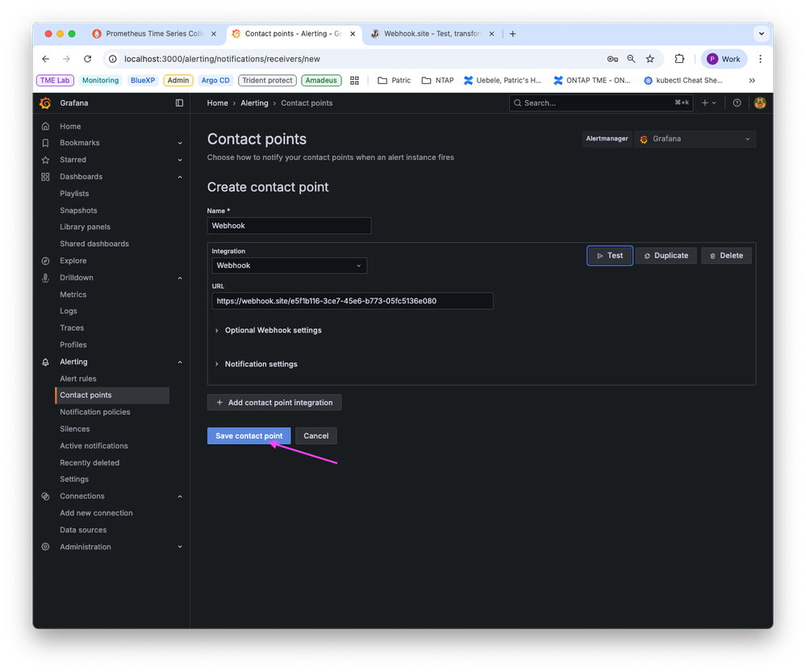Screen dimensions: 806x672
Task: Click the Grafana logo icon
Action: click(x=45, y=102)
